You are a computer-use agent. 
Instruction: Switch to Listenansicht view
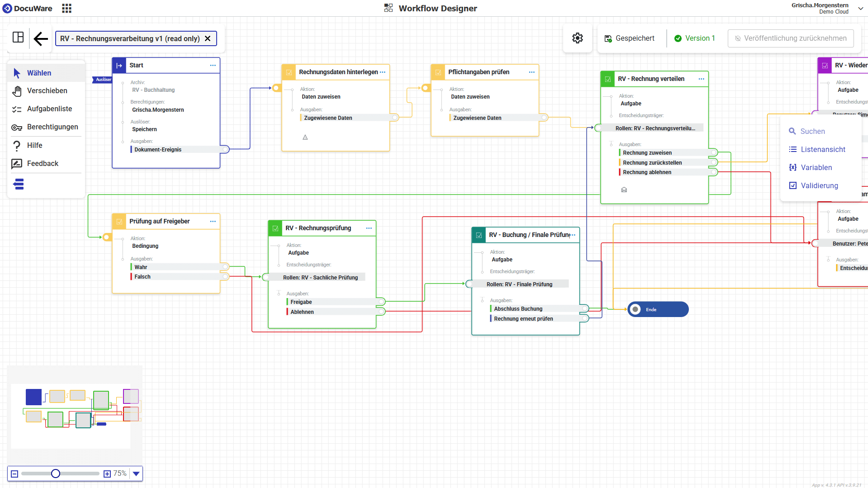pyautogui.click(x=822, y=149)
